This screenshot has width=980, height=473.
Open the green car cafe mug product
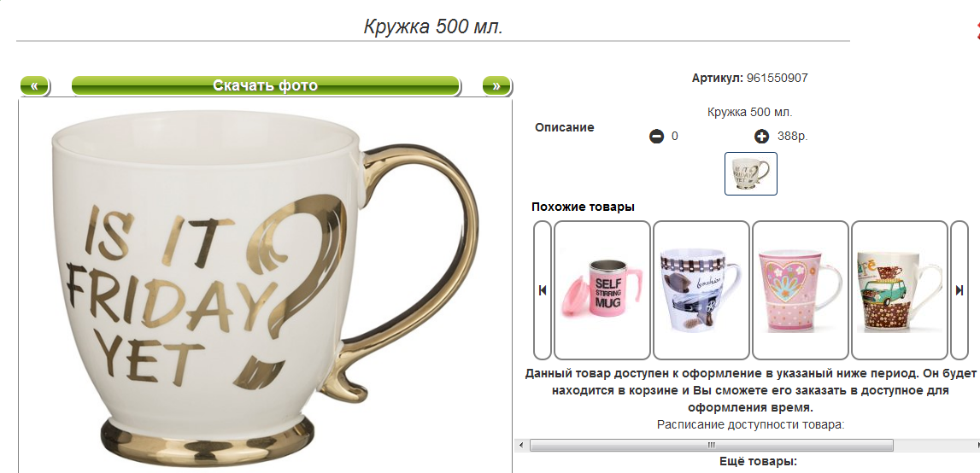click(900, 290)
